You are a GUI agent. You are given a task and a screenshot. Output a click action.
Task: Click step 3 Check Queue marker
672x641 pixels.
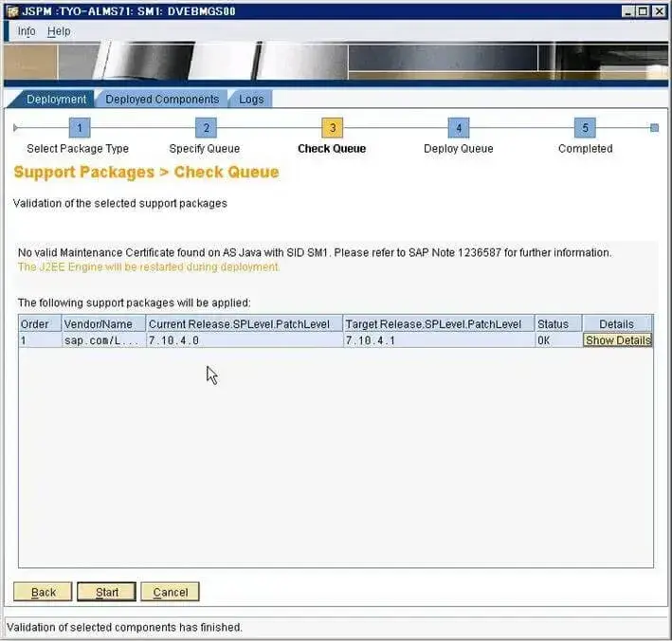(x=332, y=128)
